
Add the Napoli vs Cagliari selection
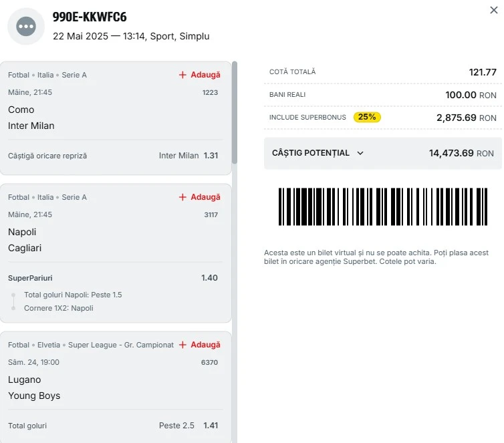200,197
